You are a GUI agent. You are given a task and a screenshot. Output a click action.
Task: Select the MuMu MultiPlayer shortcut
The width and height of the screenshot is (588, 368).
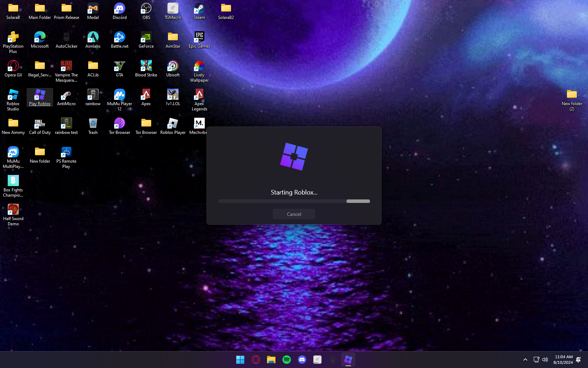(x=13, y=157)
